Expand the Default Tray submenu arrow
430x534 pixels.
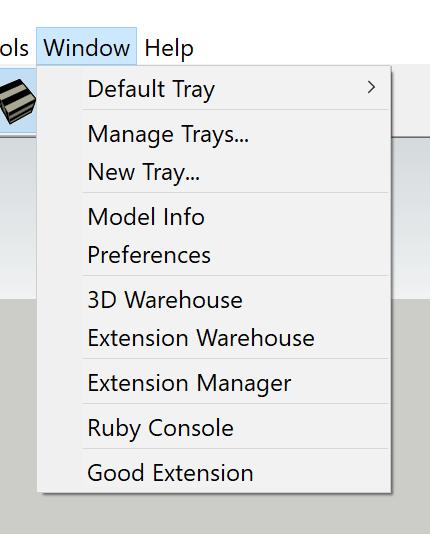coord(371,88)
